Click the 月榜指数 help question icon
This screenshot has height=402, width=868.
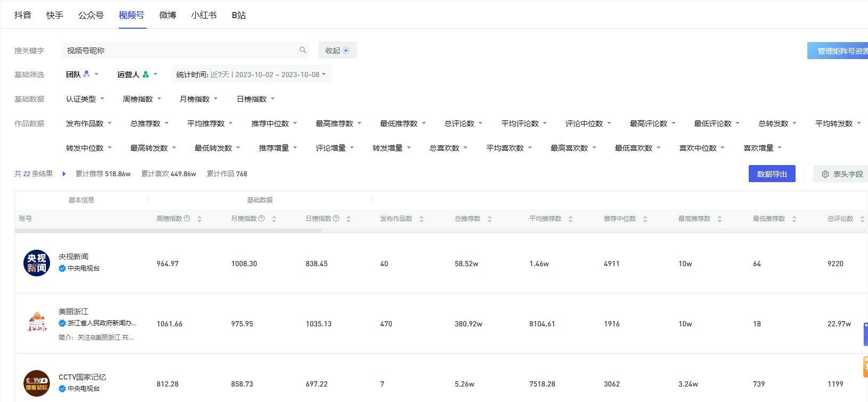261,218
